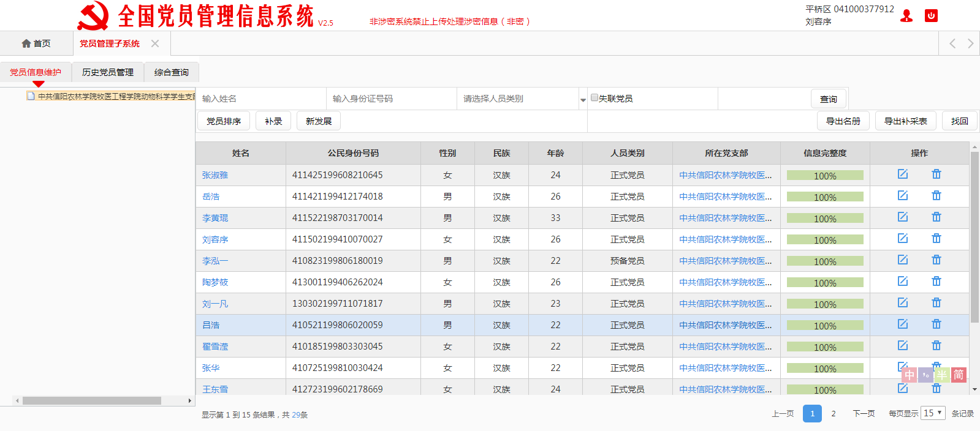Select the 历史党员管理 tab
Screen dimensions: 980x431
tap(108, 72)
